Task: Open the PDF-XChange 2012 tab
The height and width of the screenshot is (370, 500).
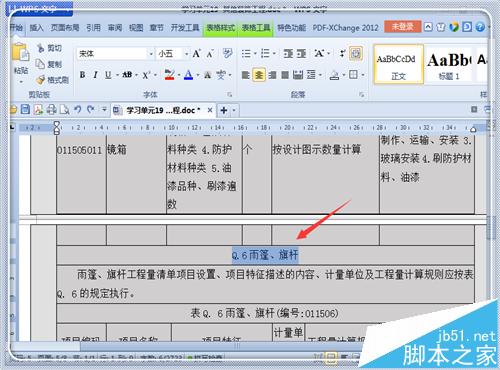Action: point(345,28)
